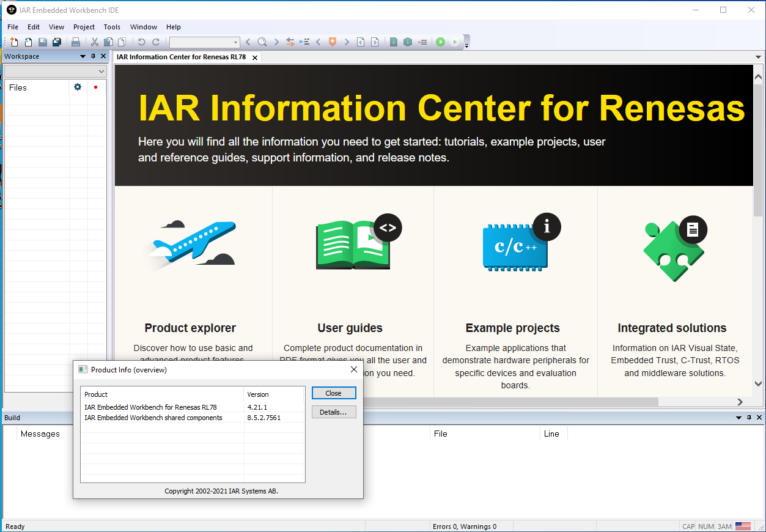Click Debug without Downloading icon
This screenshot has height=532, width=766.
(455, 42)
